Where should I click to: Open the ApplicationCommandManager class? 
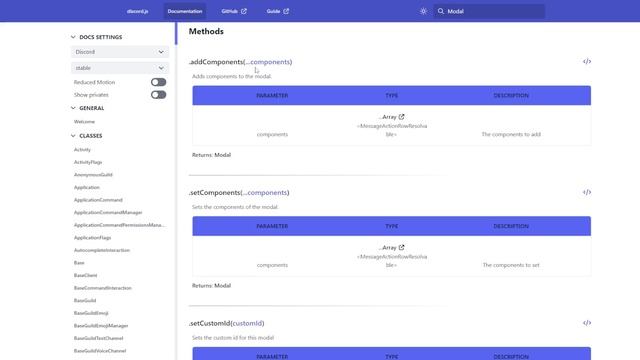point(108,213)
